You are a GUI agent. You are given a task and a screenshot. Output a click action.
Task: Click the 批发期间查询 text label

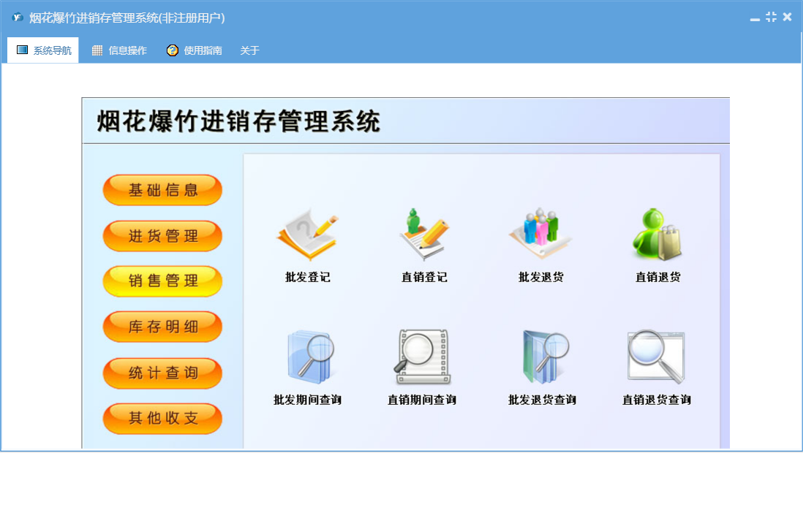[307, 400]
